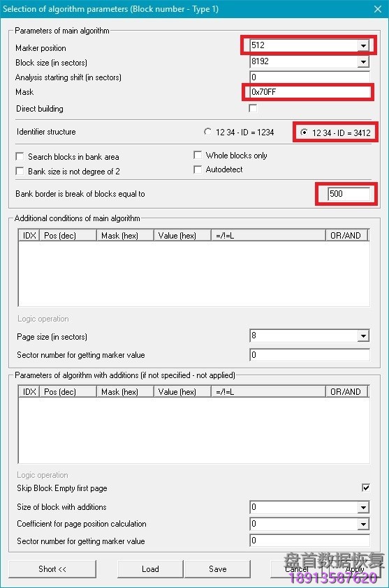This screenshot has height=588, width=389.
Task: Click the Load button
Action: click(x=150, y=569)
